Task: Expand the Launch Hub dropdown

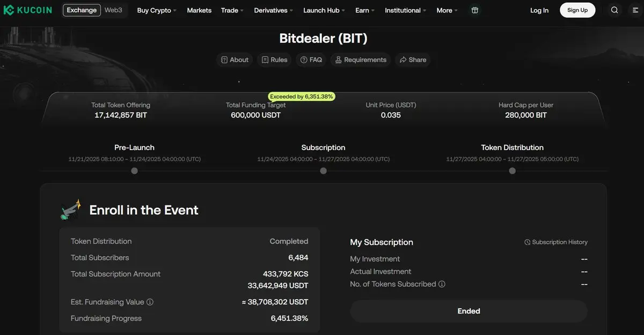Action: coord(325,10)
